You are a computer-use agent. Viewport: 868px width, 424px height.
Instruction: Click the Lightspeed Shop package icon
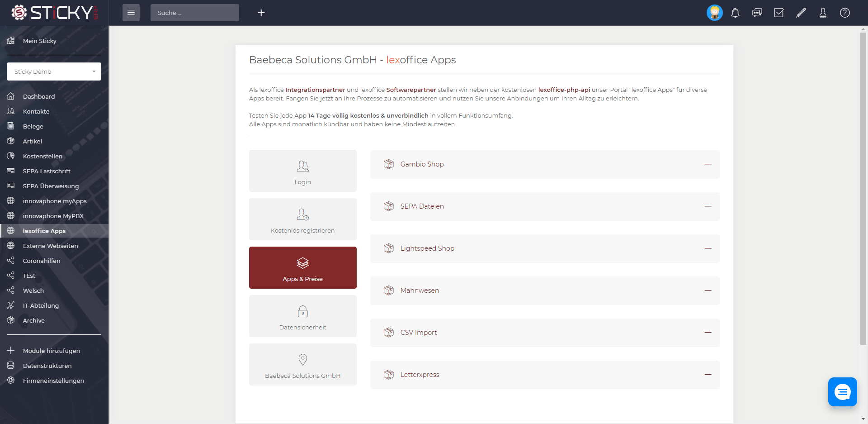tap(389, 248)
